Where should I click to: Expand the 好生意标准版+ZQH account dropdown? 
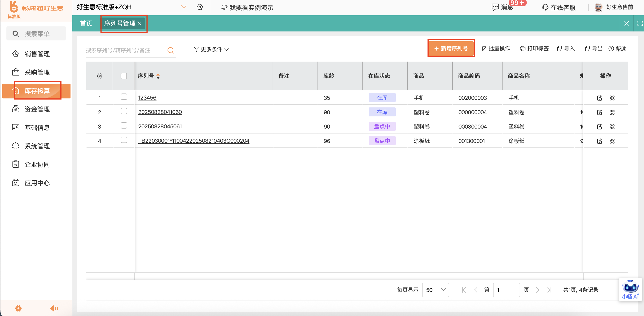pos(183,7)
